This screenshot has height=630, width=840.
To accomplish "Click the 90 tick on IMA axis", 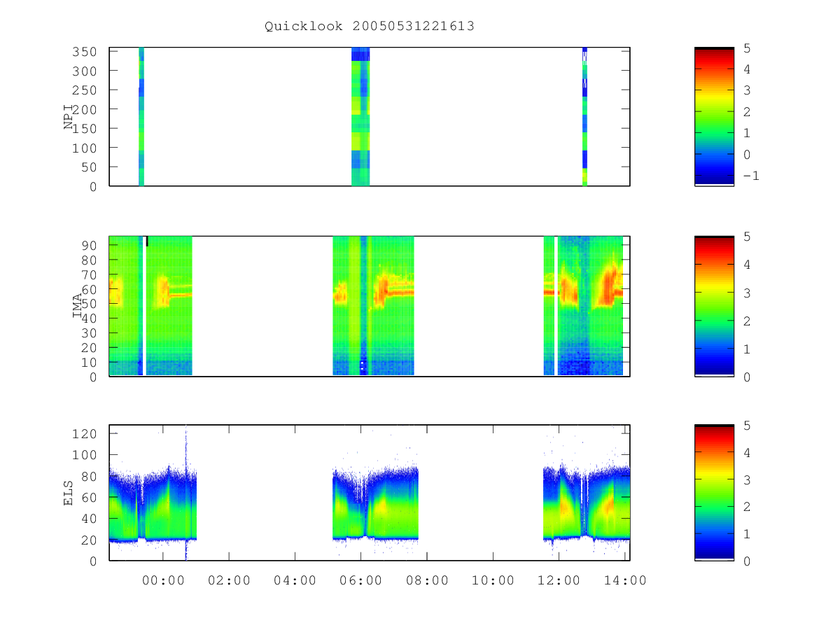I will pos(91,245).
